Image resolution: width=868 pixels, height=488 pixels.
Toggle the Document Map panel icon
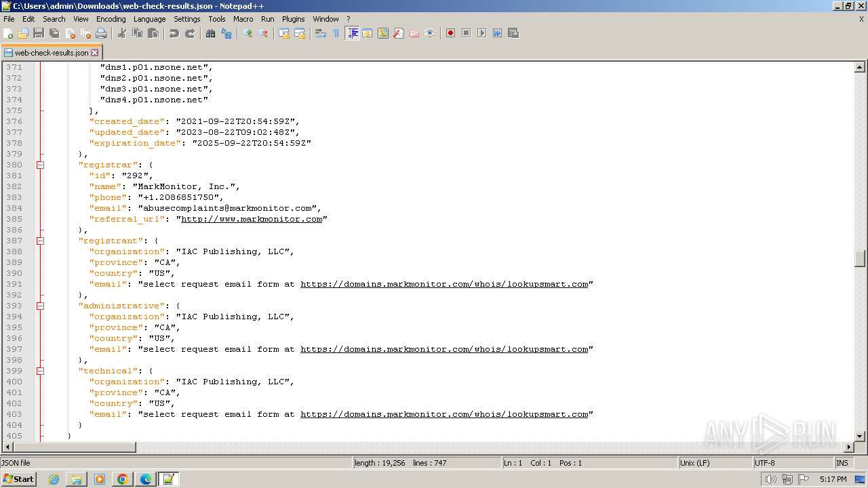point(383,33)
